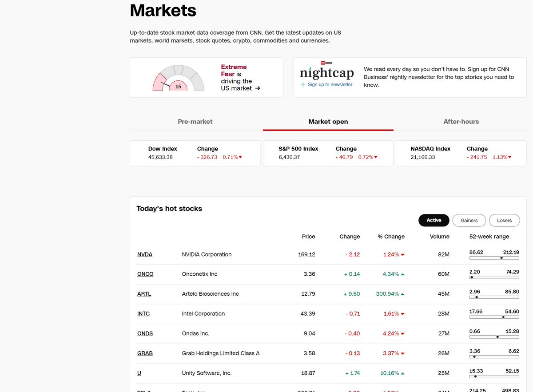Click 'Unity Software, Inc.' company name
Image resolution: width=533 pixels, height=392 pixels.
[x=207, y=373]
